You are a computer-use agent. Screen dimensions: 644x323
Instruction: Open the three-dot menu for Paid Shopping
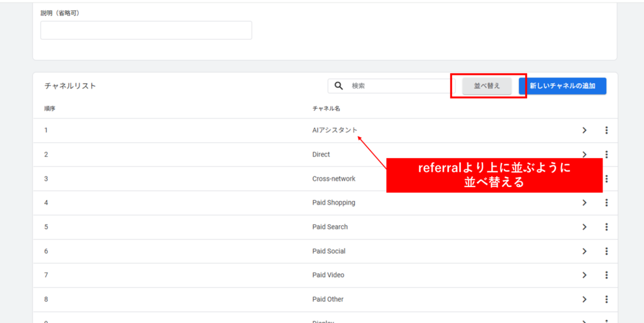click(x=606, y=203)
